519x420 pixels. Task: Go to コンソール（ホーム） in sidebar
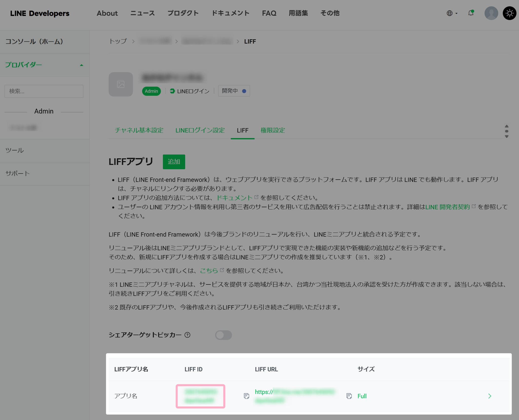click(34, 42)
